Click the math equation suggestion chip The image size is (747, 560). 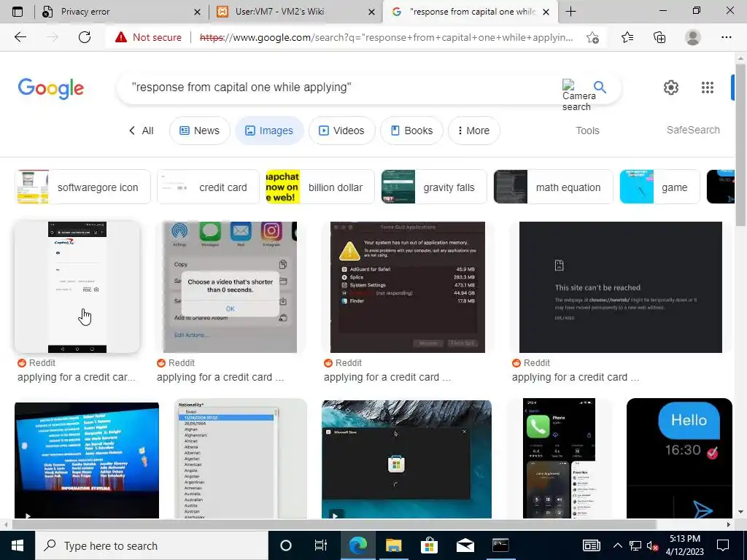click(x=553, y=187)
